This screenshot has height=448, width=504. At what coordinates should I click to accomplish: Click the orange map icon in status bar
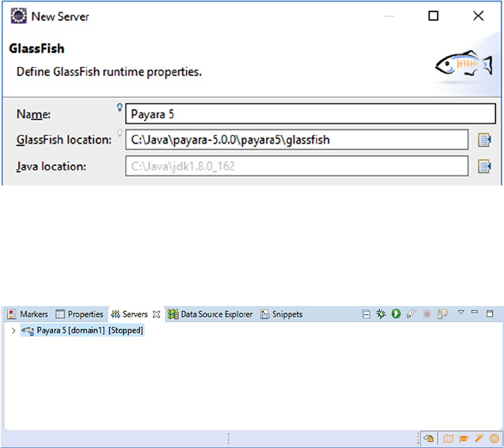(x=448, y=438)
